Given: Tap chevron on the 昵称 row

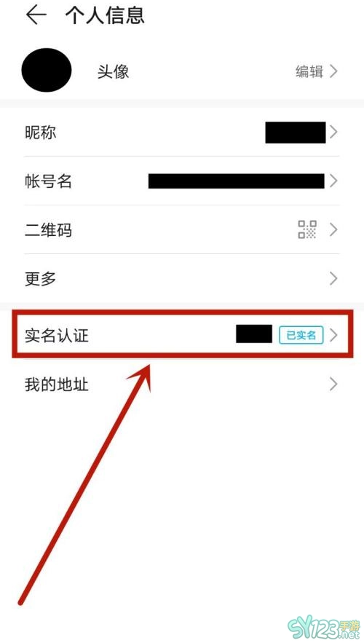Looking at the screenshot, I should pos(333,133).
